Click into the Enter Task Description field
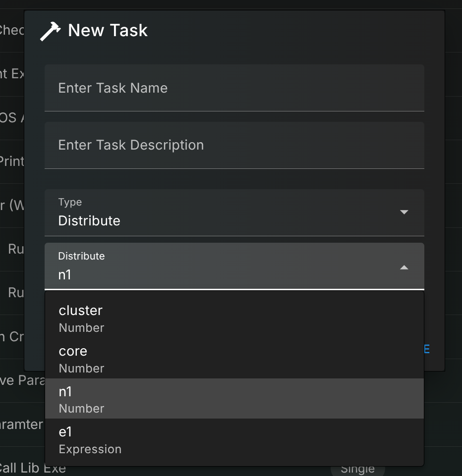462x476 pixels. point(234,145)
